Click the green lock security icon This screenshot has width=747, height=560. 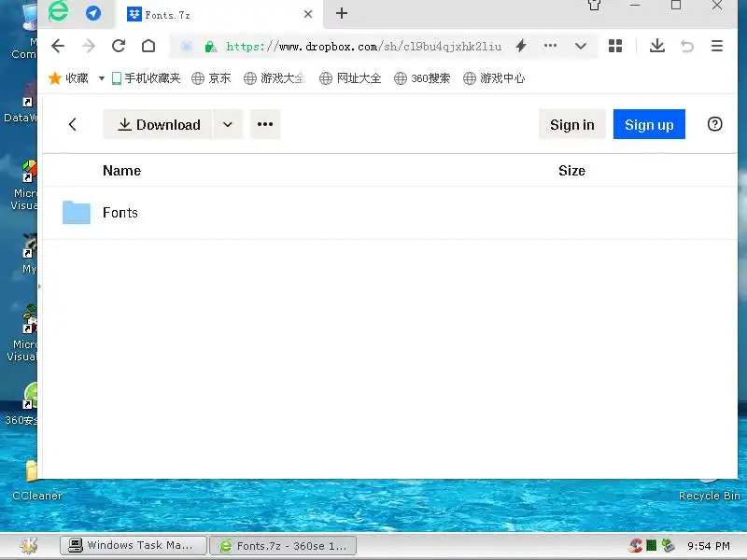(x=210, y=47)
